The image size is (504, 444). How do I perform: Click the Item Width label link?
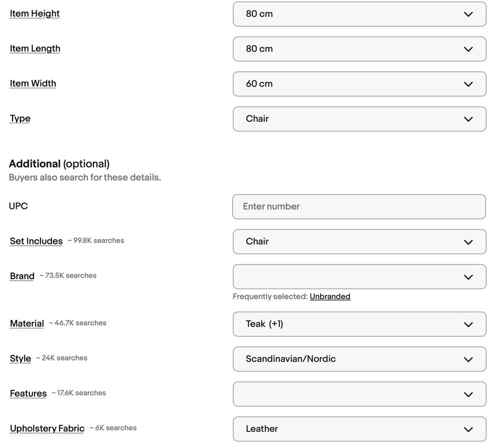click(33, 83)
